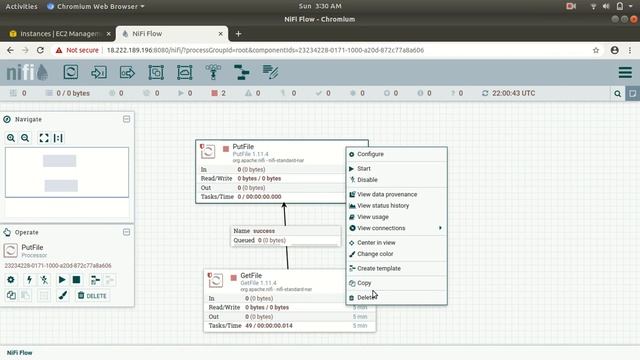Select Center in view
The image size is (640, 360).
pyautogui.click(x=396, y=242)
